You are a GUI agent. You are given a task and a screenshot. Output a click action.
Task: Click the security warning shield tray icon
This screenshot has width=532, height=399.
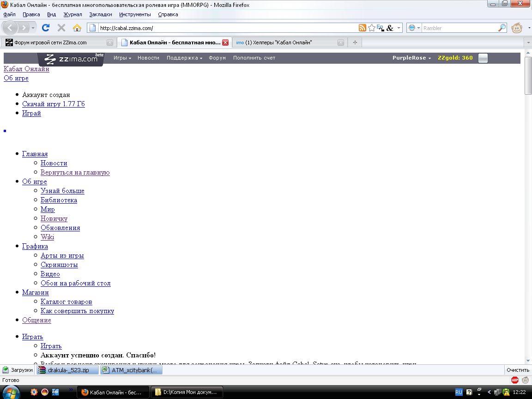click(506, 392)
